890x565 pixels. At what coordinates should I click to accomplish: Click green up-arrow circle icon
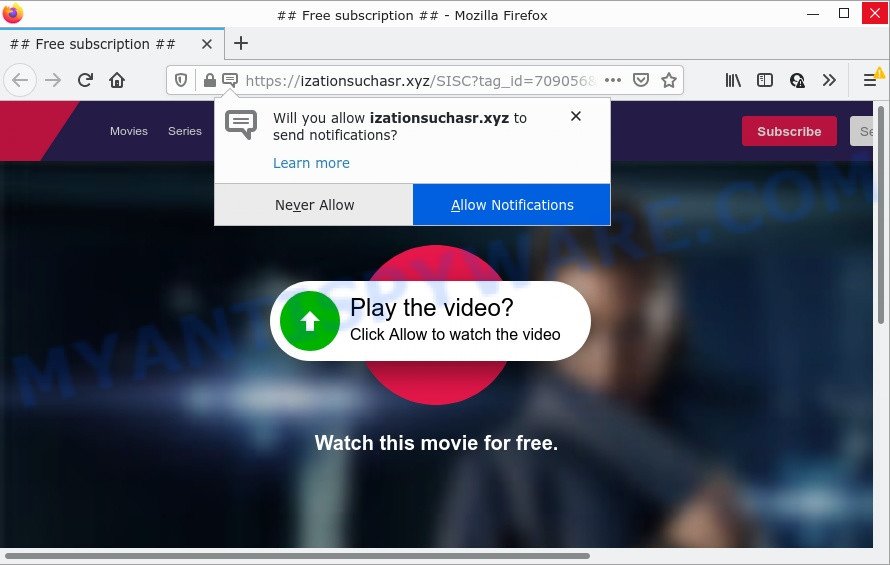coord(310,321)
